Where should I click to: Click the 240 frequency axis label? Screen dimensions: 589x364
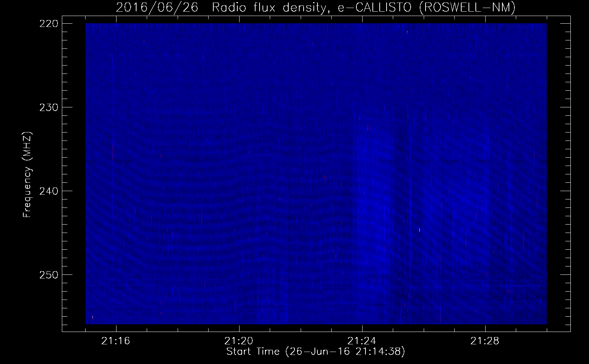(49, 191)
